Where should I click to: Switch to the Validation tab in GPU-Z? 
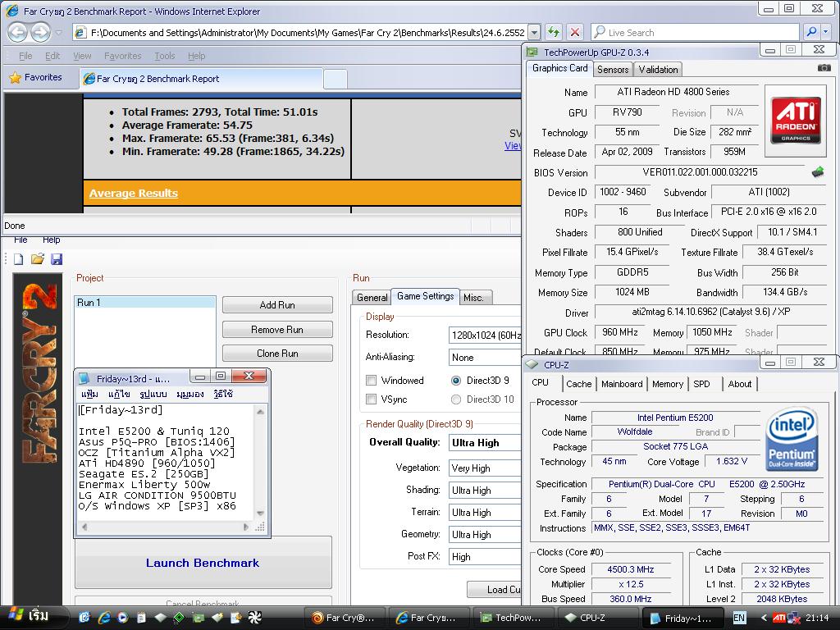tap(658, 70)
